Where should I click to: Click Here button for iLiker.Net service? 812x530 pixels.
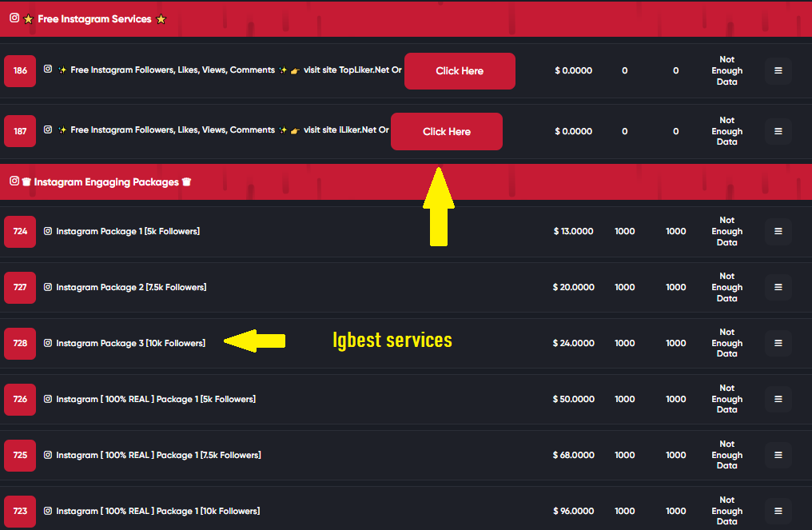coord(446,131)
